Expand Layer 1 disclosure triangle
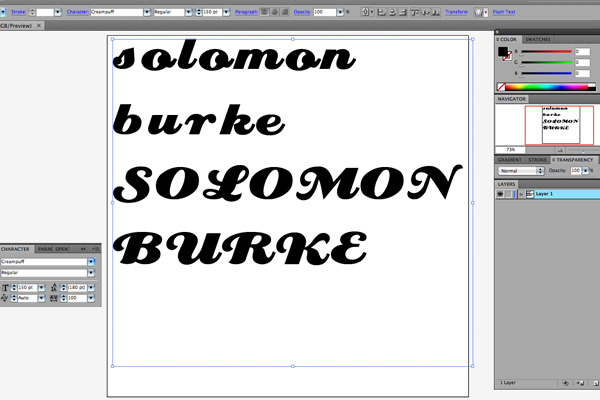The width and height of the screenshot is (600, 400). [x=521, y=194]
